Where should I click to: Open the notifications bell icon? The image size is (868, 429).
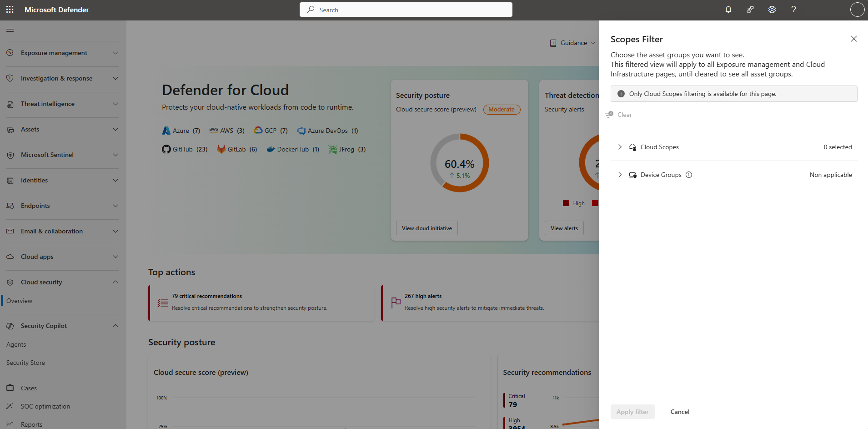tap(728, 10)
